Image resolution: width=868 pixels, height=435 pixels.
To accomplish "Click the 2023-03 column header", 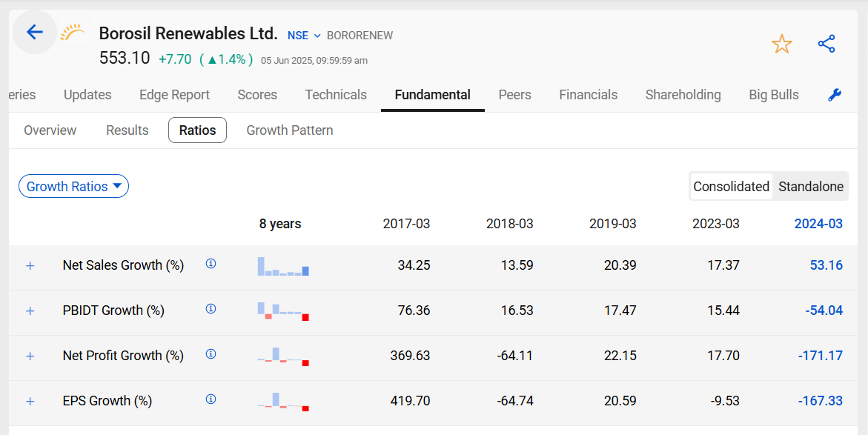I will tap(716, 224).
